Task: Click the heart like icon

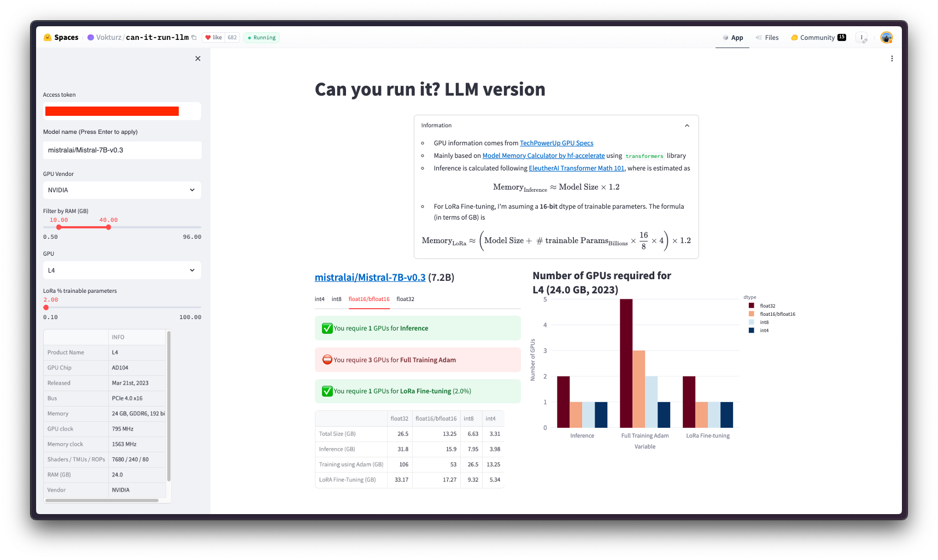Action: point(208,38)
